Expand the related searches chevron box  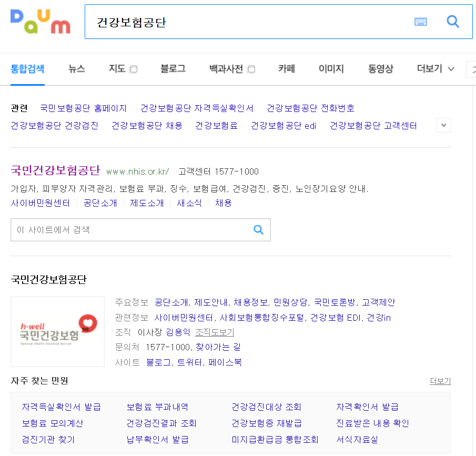pyautogui.click(x=443, y=125)
